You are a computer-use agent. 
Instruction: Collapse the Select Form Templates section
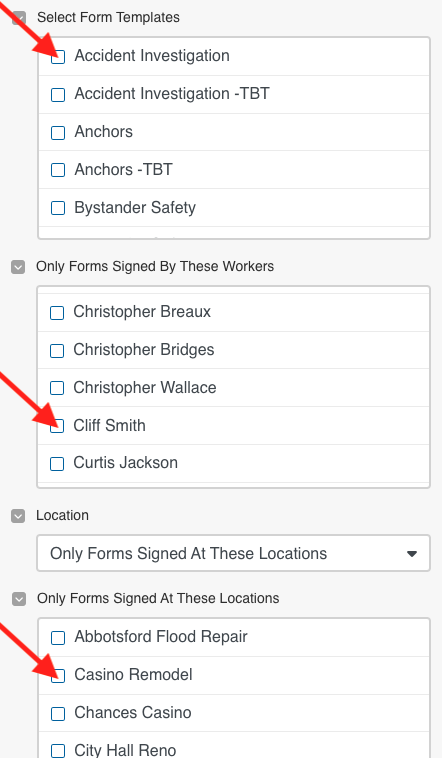19,18
